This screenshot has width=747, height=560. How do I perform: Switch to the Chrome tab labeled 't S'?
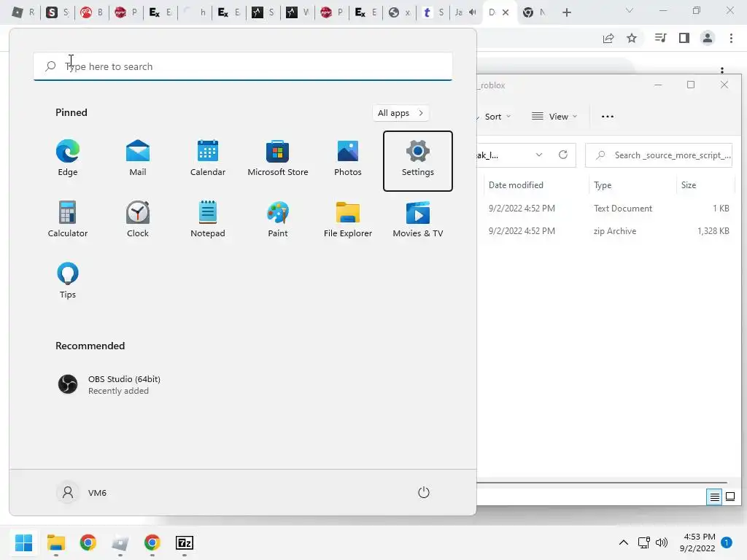tap(433, 12)
